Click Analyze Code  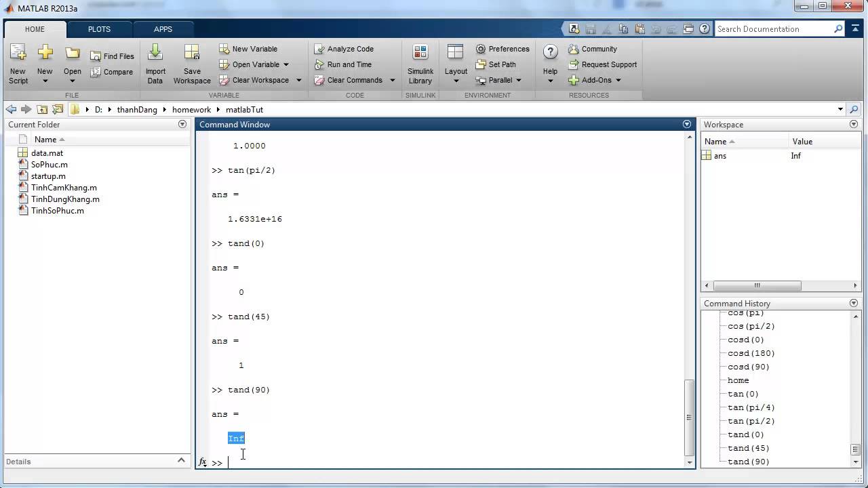(x=344, y=49)
